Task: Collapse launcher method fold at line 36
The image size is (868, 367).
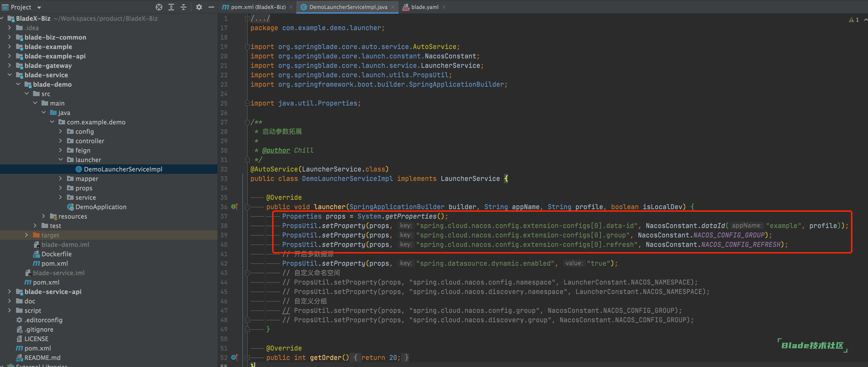Action: [x=247, y=207]
